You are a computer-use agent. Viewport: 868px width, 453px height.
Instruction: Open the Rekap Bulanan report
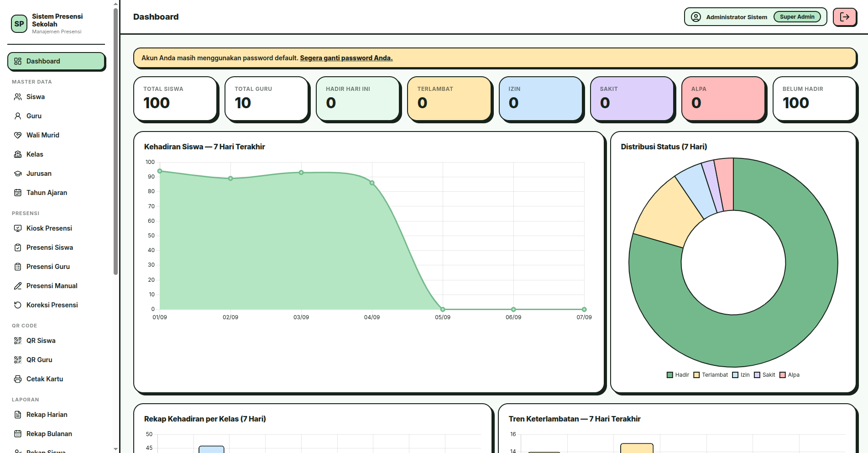click(x=57, y=434)
